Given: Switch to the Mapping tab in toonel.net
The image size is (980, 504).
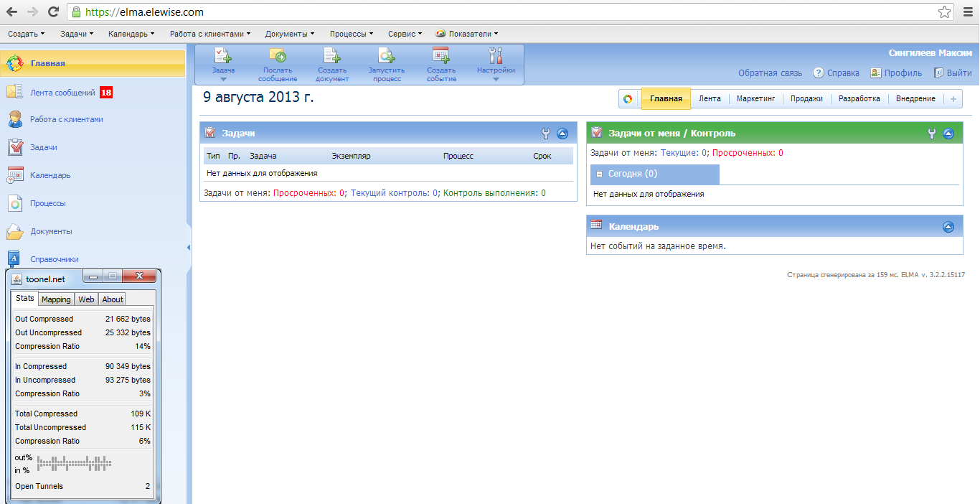Looking at the screenshot, I should [56, 299].
